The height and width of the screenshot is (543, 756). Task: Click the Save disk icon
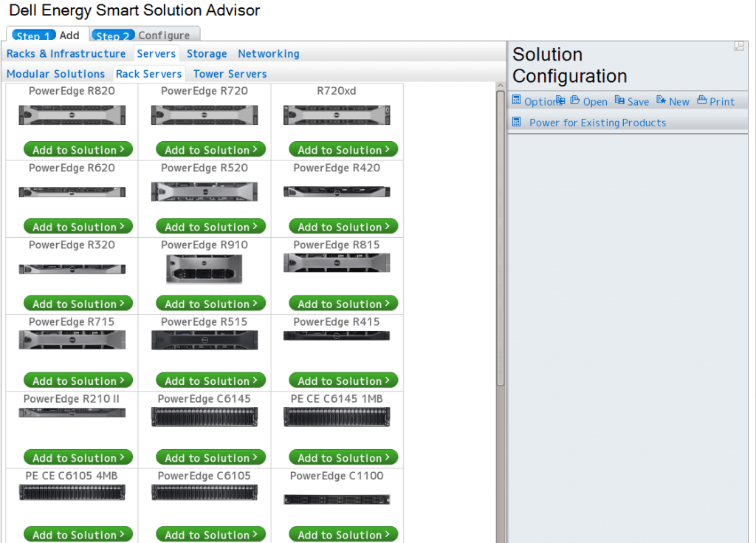[x=619, y=100]
